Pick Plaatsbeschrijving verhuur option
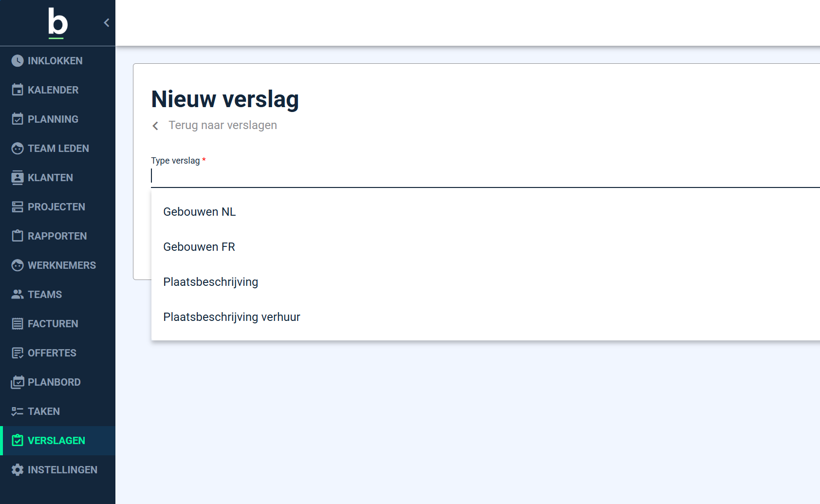The height and width of the screenshot is (504, 820). (x=231, y=317)
